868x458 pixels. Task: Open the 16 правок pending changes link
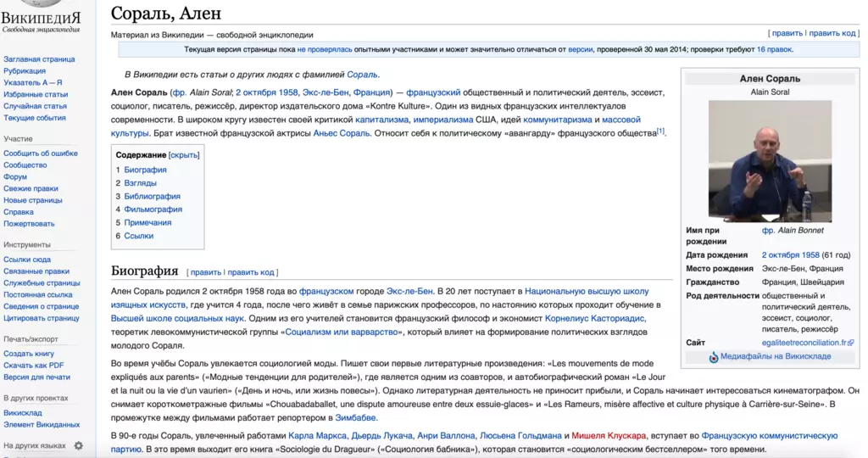[x=774, y=50]
